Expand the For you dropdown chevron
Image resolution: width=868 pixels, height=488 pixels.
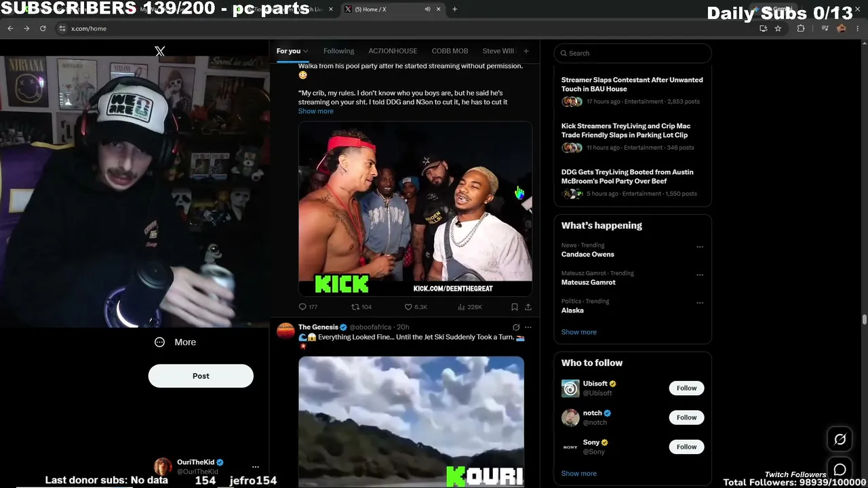point(306,52)
